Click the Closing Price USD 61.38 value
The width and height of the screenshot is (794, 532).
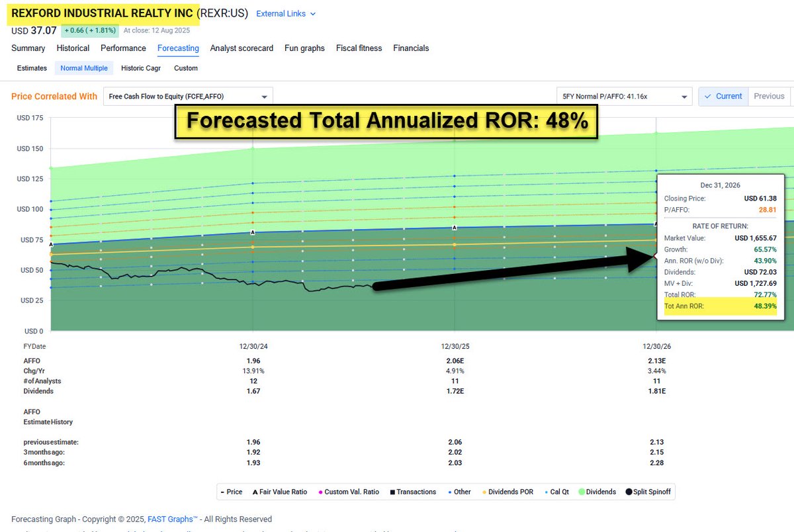tap(760, 198)
